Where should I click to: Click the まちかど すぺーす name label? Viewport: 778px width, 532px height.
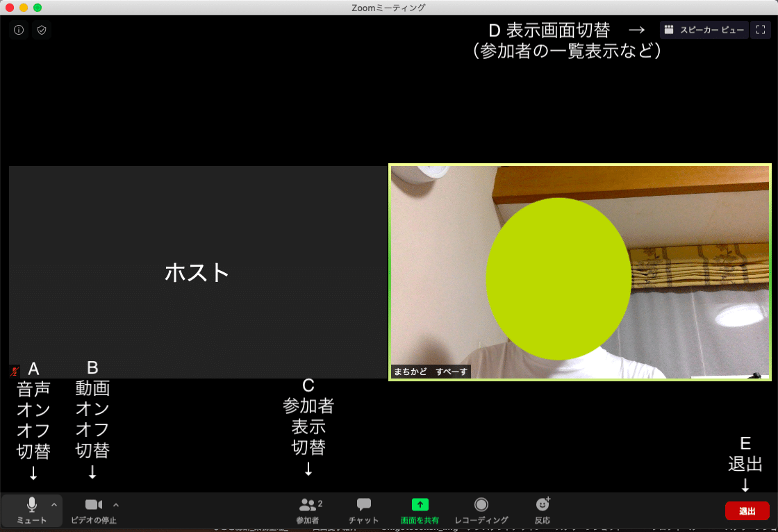[429, 372]
